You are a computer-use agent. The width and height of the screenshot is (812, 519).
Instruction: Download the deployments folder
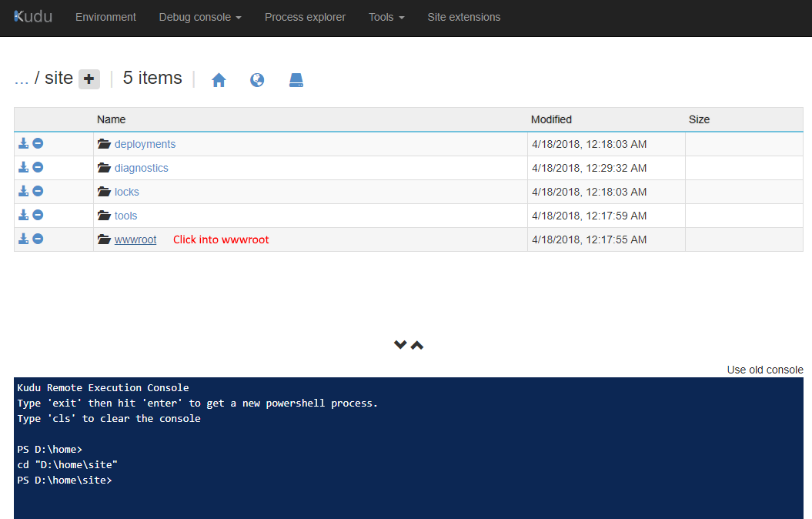[x=24, y=144]
